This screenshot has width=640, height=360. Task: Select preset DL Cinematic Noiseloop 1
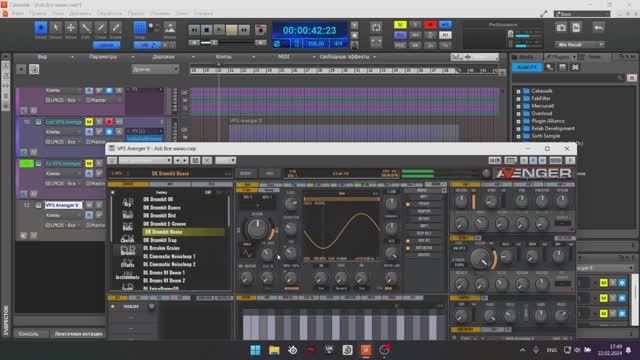coord(169,256)
